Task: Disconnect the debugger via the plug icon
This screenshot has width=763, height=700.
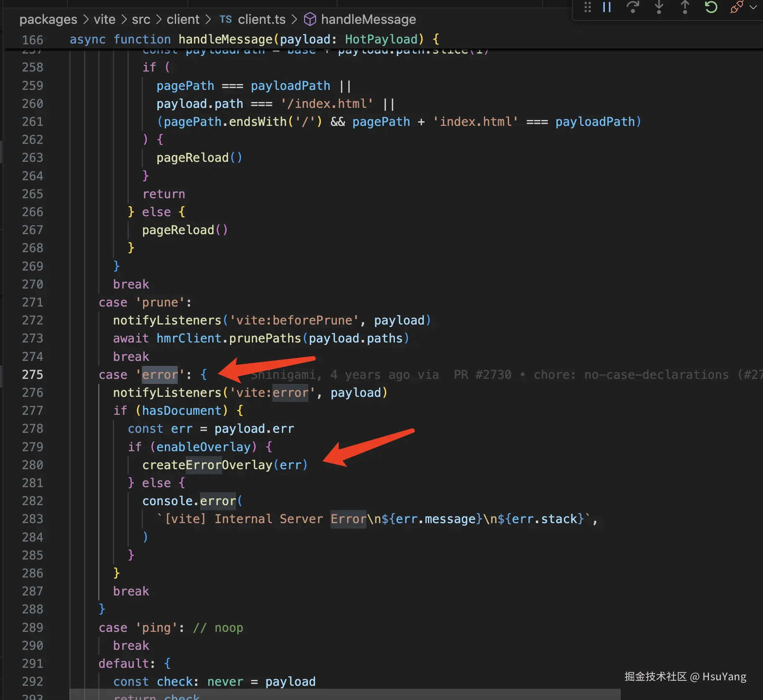Action: 737,7
